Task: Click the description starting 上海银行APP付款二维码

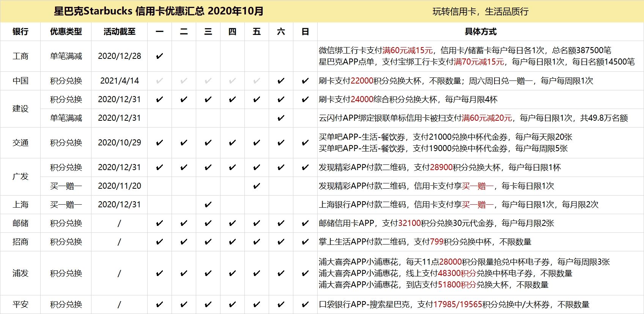Action: (458, 205)
